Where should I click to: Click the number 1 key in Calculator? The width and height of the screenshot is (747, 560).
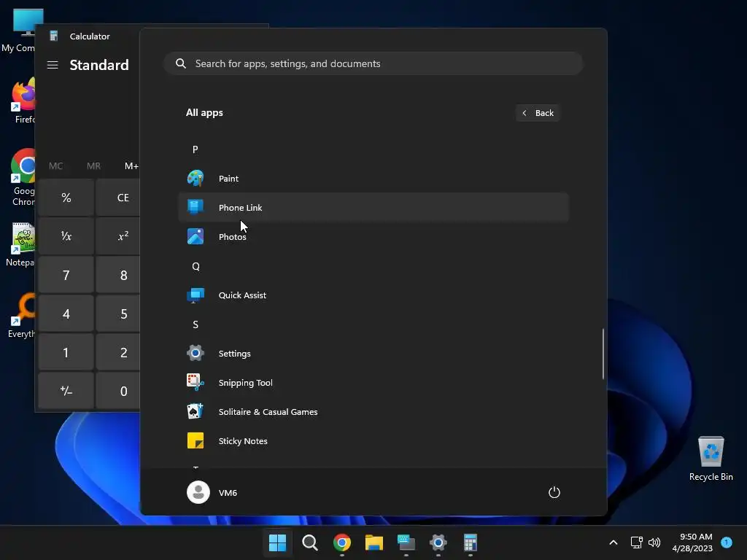[x=66, y=352]
